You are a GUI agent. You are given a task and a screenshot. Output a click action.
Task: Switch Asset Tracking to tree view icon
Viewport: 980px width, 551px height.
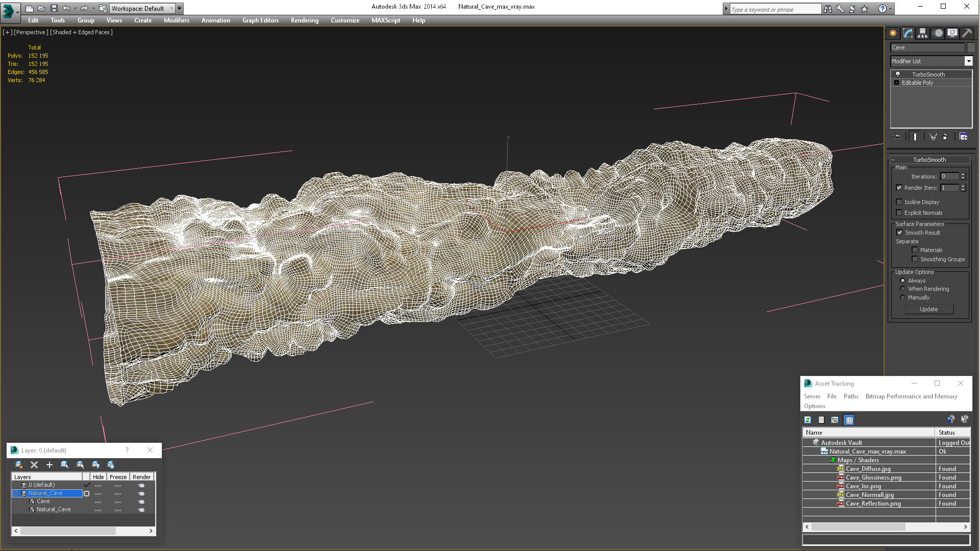click(x=835, y=420)
